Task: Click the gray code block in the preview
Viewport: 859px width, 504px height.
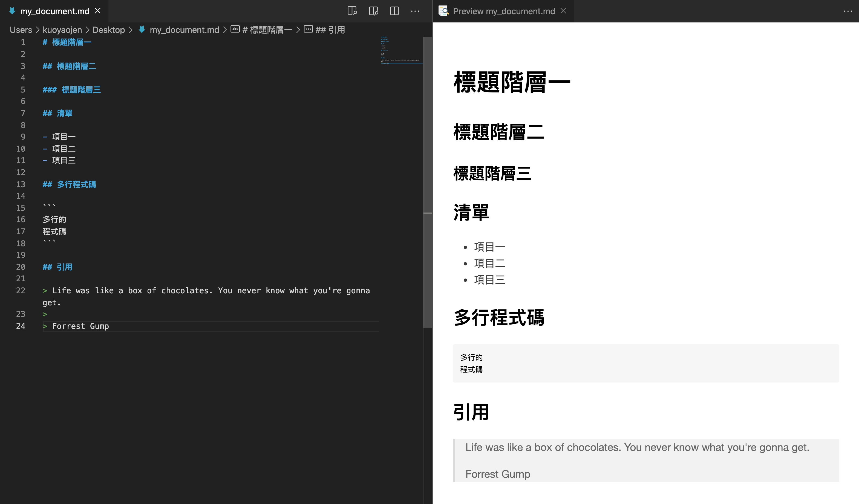Action: [x=645, y=363]
